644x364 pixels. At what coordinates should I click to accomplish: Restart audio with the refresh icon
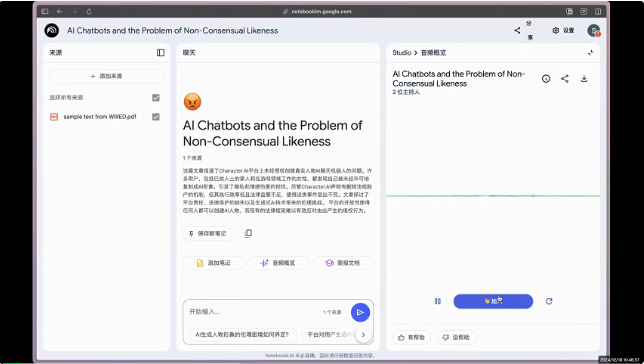[x=549, y=301]
